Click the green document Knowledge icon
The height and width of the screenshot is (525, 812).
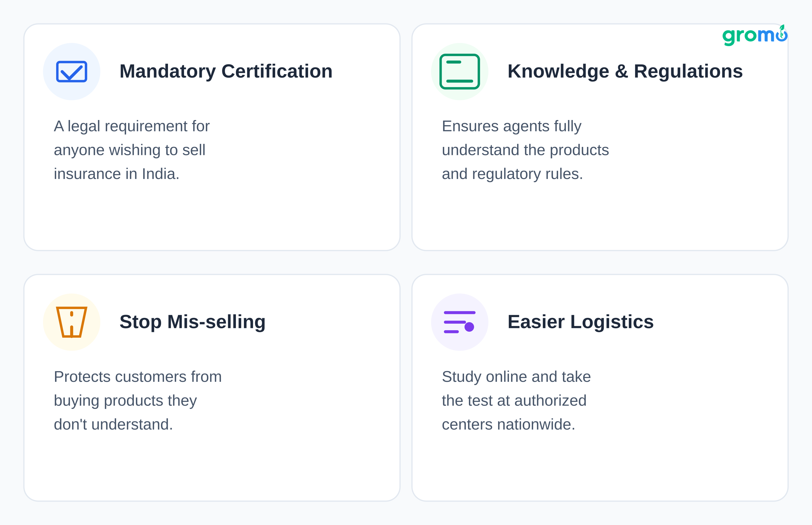coord(459,72)
